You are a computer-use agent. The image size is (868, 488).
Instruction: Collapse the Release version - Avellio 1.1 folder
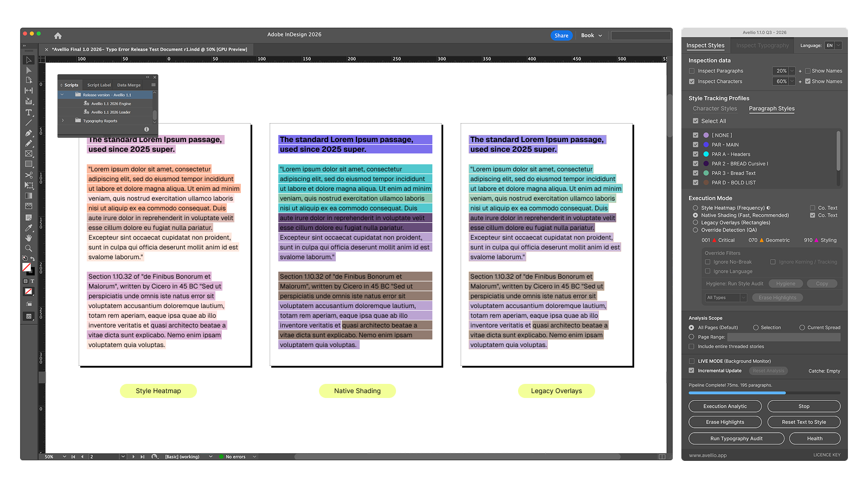[x=62, y=95]
